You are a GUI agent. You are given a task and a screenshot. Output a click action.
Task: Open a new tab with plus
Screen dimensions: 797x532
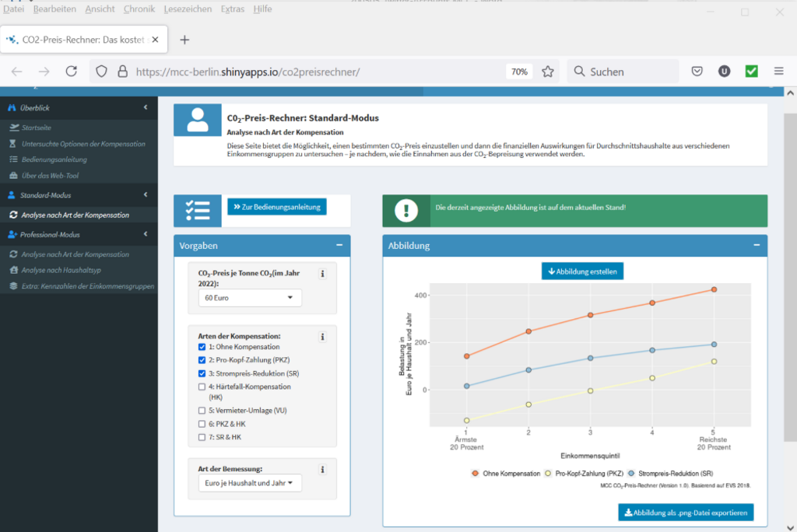click(184, 40)
